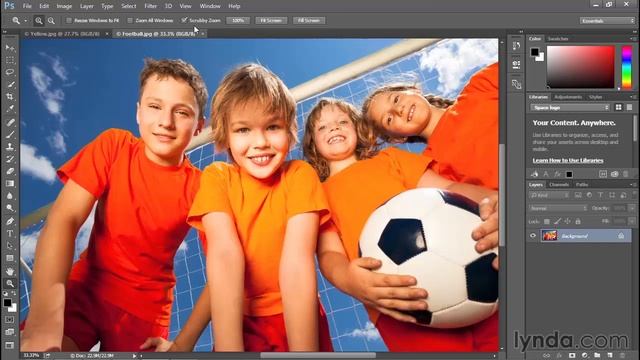Switch to the Adjustments tab

[568, 97]
